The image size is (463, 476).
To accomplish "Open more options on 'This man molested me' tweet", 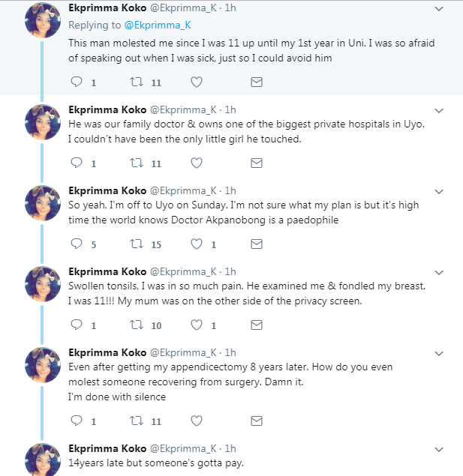I will click(439, 9).
